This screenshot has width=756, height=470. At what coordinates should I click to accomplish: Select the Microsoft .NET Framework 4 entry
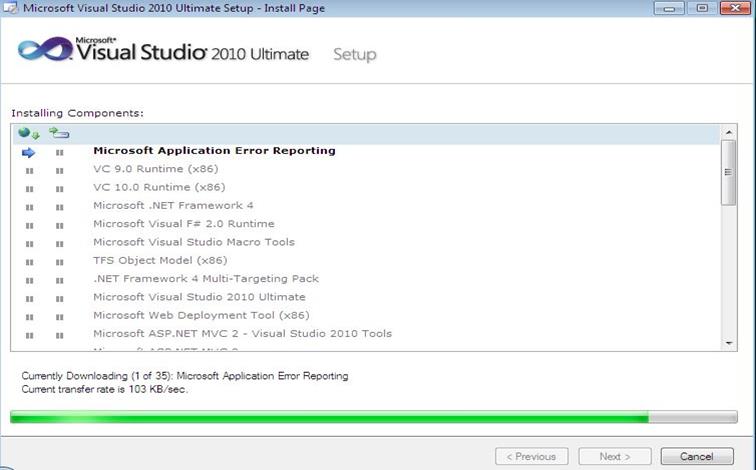click(173, 206)
